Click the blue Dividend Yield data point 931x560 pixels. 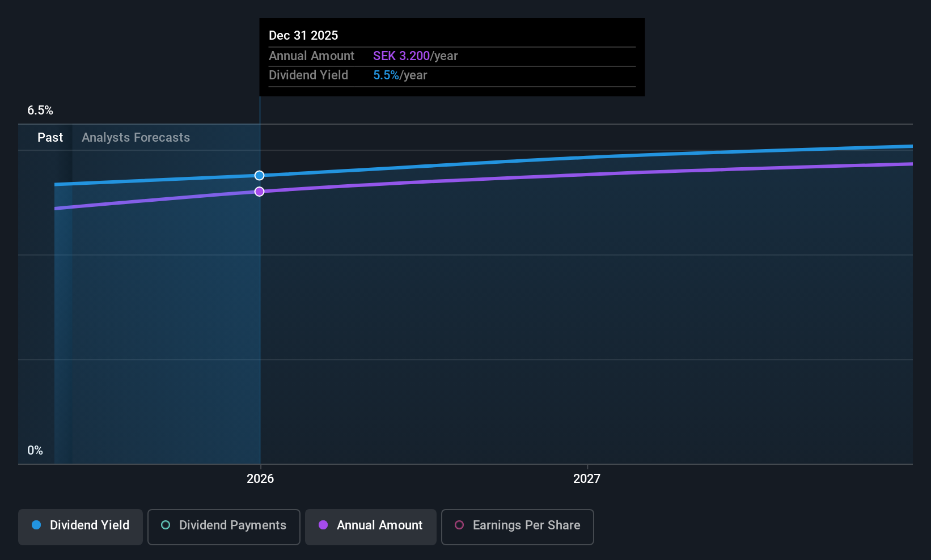(x=259, y=176)
